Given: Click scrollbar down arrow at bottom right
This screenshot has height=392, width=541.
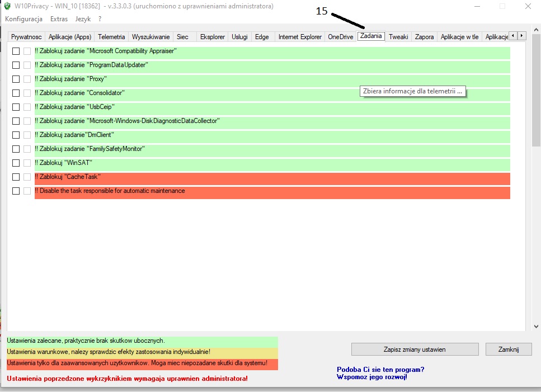Looking at the screenshot, I should (x=536, y=326).
